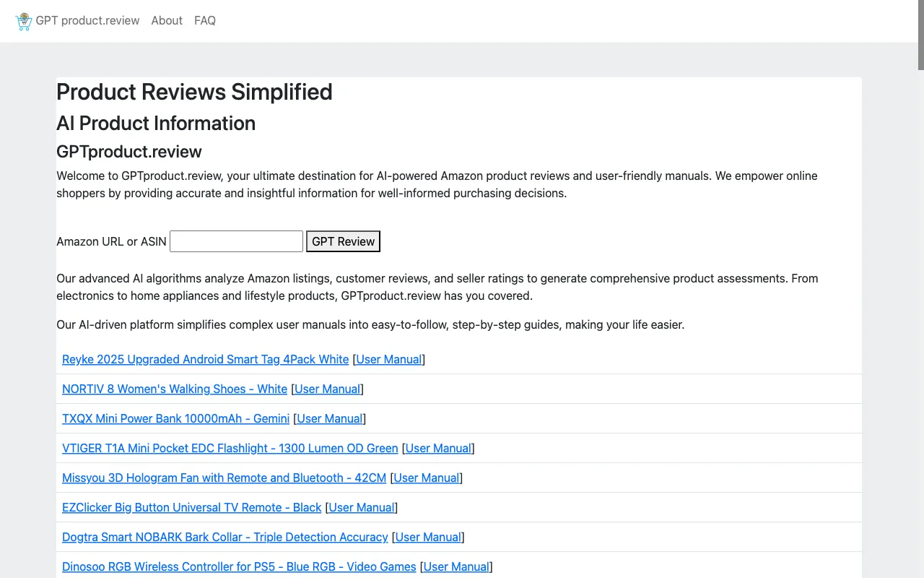Open User Manual for Missyou Hologram Fan
924x578 pixels.
pyautogui.click(x=426, y=478)
